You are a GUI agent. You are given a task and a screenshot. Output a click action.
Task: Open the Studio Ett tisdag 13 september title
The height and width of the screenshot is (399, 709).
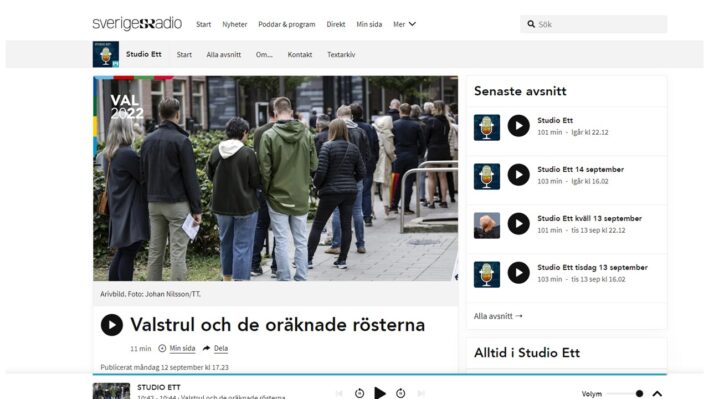tap(592, 267)
